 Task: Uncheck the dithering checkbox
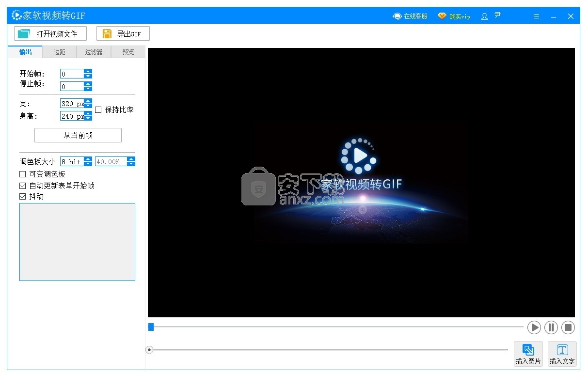(x=23, y=197)
